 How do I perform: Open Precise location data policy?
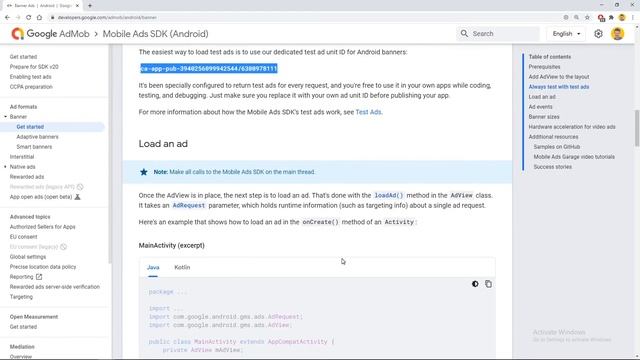tap(43, 267)
